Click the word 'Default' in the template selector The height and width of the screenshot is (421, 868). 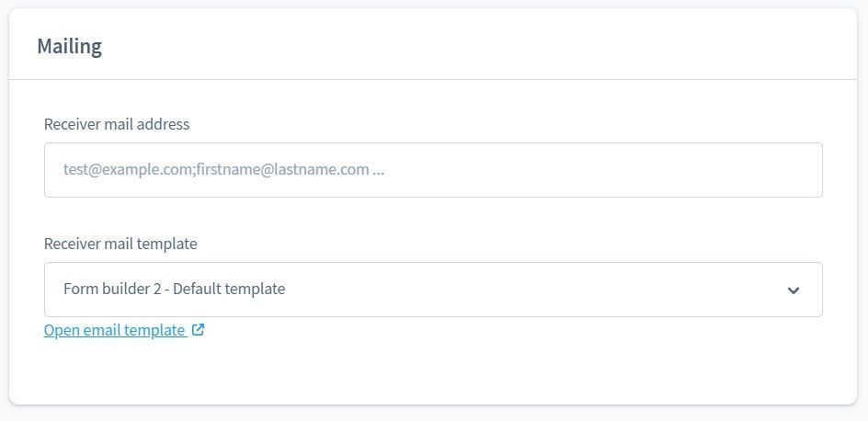200,290
